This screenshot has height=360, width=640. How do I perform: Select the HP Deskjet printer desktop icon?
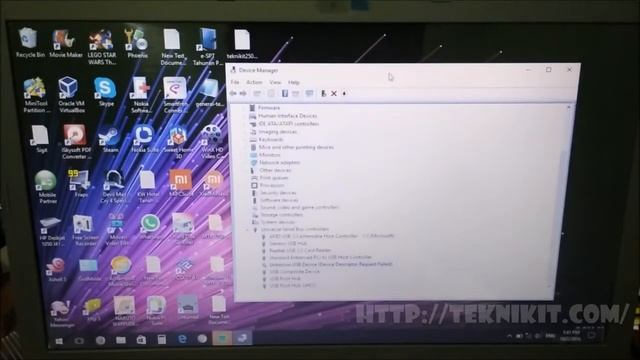tap(51, 231)
